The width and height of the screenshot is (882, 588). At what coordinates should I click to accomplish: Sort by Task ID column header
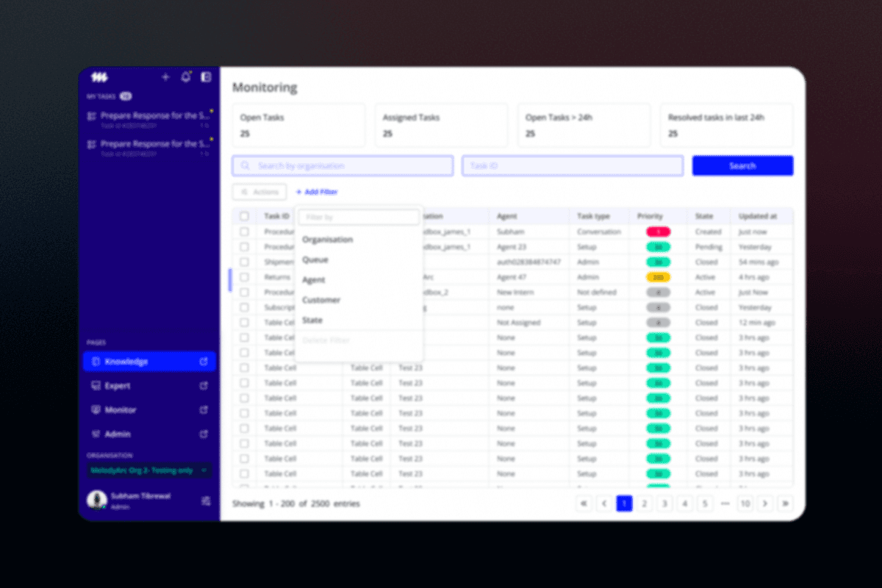(276, 217)
